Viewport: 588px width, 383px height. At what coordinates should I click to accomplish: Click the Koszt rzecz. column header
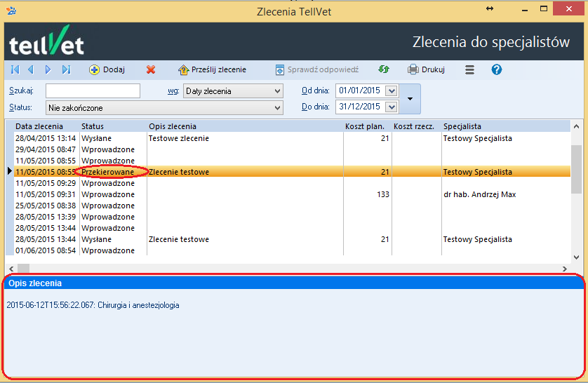click(413, 126)
